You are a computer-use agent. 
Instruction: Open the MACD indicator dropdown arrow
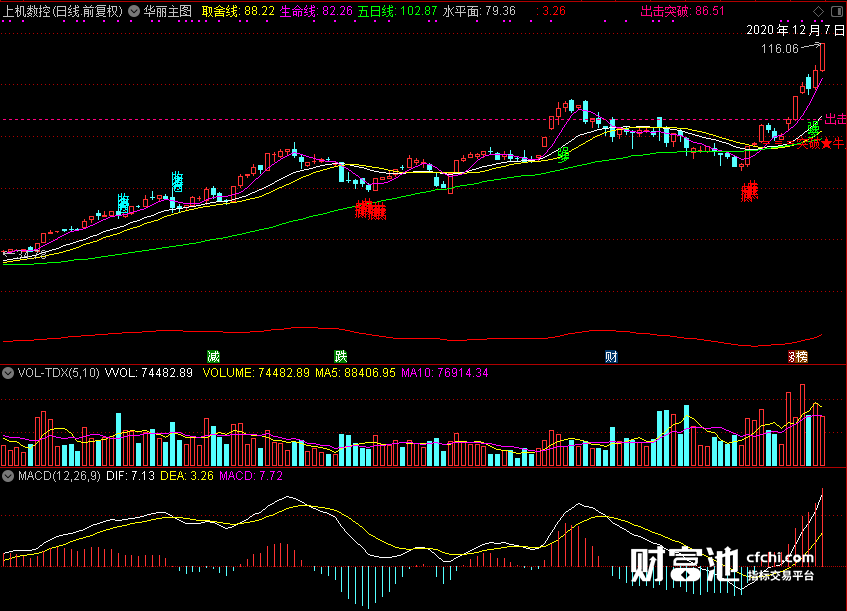(x=8, y=476)
